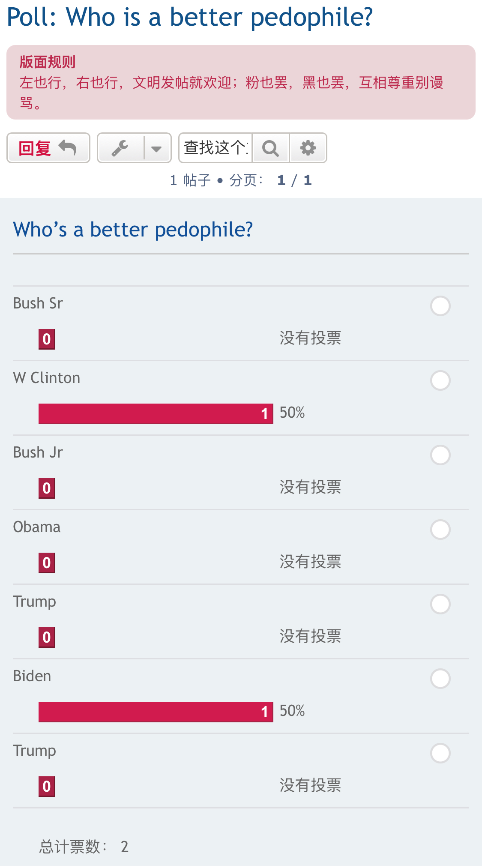Choose the Trump option below Biden
Screen dimensions: 482x868
[440, 753]
